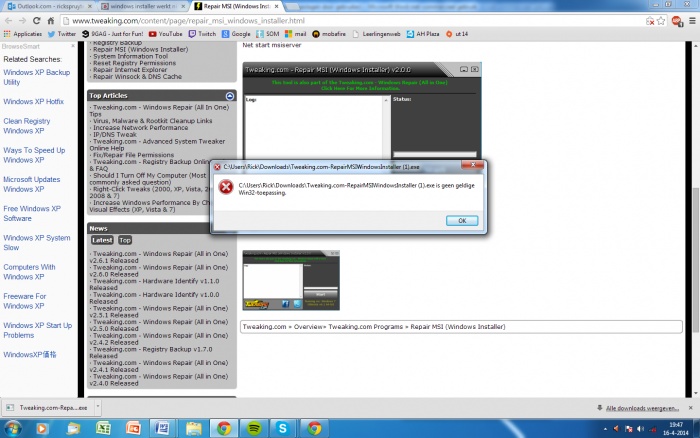The image size is (700, 438).
Task: Switch to the Outlook.com tab
Action: 49,6
